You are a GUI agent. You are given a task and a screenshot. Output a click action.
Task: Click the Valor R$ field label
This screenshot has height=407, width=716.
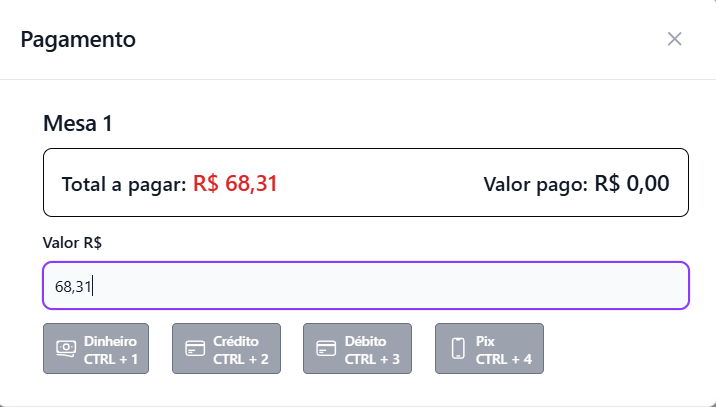73,242
